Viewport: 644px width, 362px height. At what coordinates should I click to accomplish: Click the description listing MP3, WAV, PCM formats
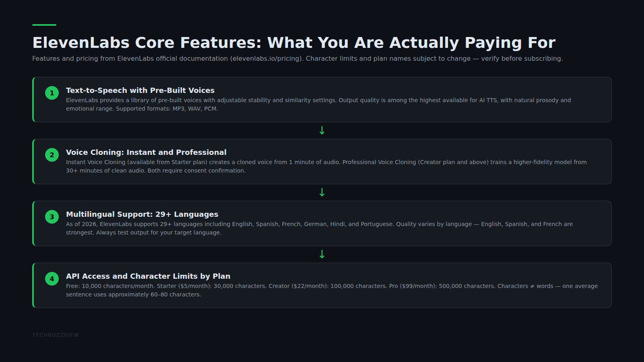(x=318, y=105)
